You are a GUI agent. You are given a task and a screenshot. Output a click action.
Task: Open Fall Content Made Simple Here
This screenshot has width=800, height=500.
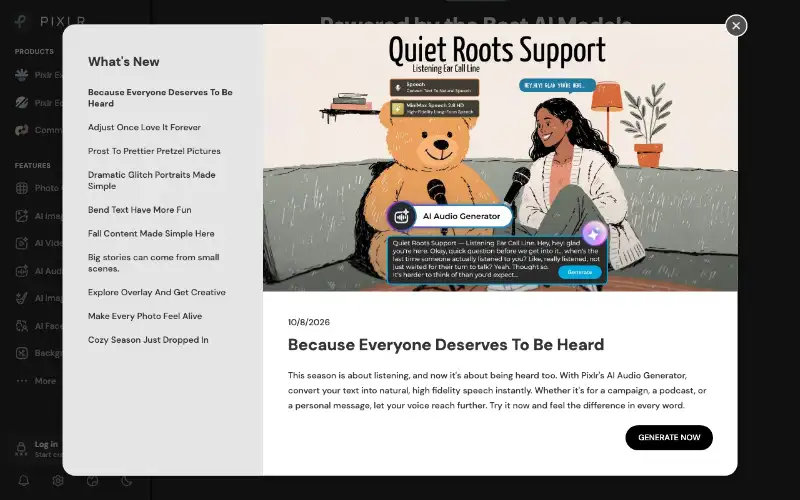(x=151, y=233)
